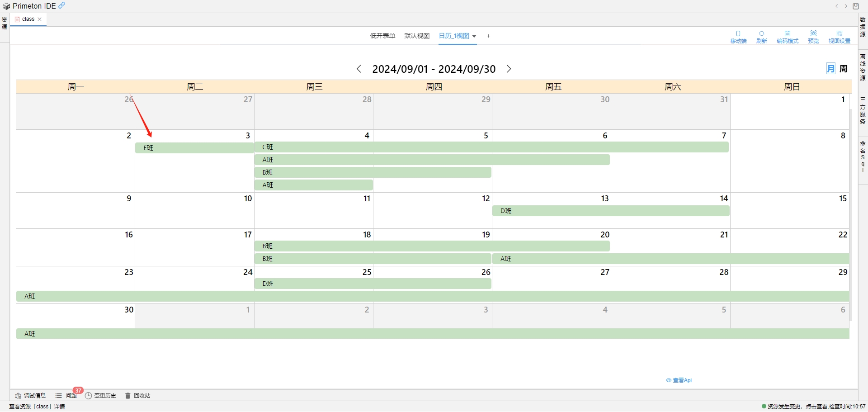
Task: Open the 日历_1视图 tab dropdown arrow
Action: pos(474,36)
